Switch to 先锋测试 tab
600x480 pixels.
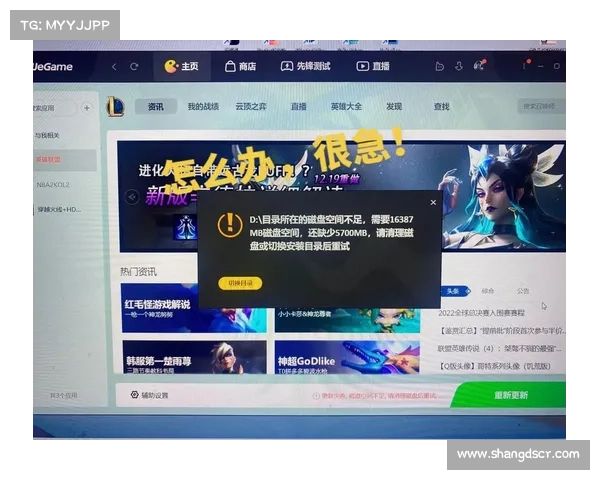305,66
